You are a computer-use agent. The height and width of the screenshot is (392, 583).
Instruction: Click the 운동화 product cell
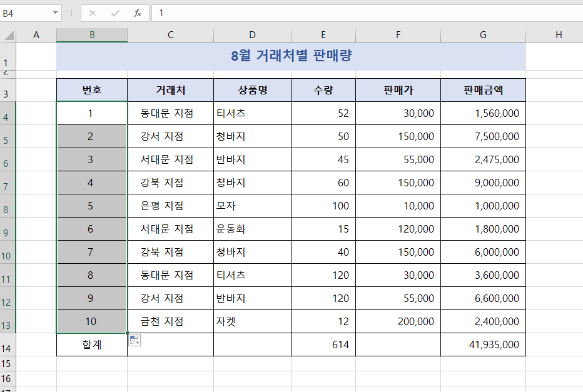point(252,229)
